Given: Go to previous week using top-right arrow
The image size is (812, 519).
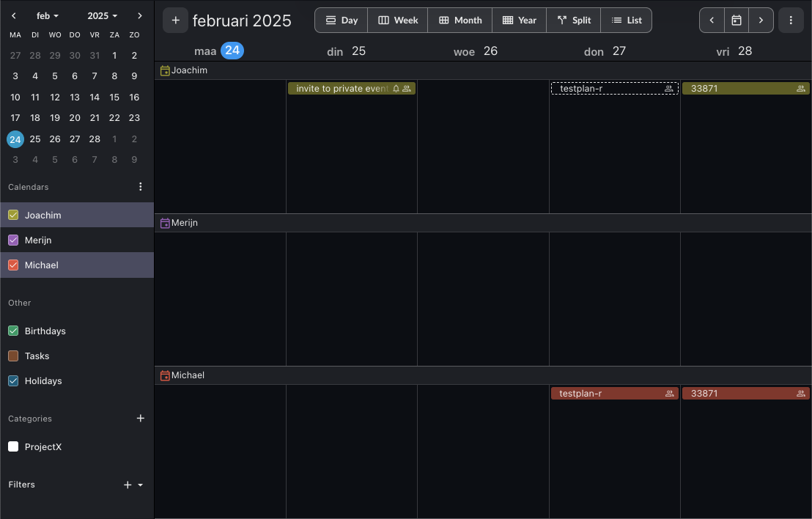Looking at the screenshot, I should pos(712,21).
